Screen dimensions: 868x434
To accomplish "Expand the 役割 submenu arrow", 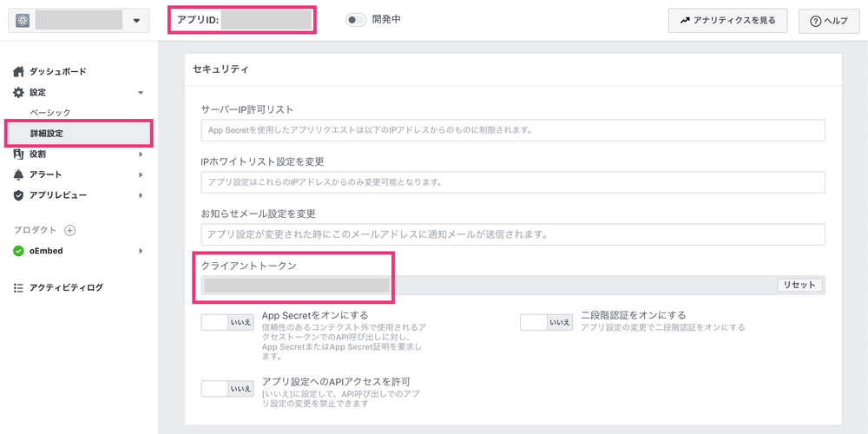I will click(x=141, y=155).
